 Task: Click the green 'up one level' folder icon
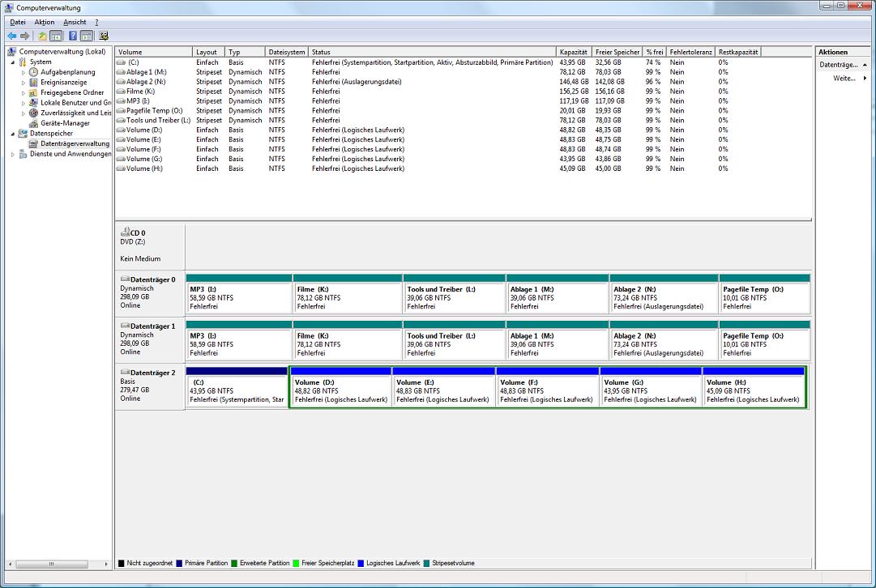42,36
